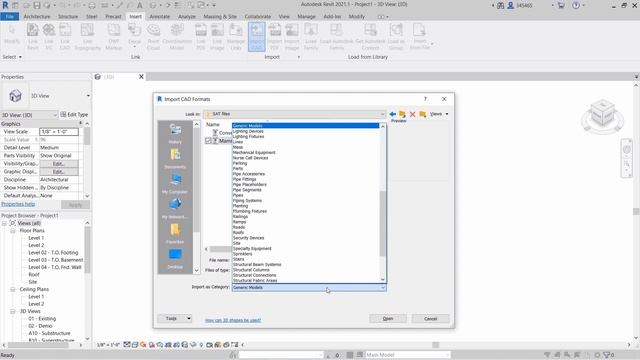This screenshot has width=640, height=360.
Task: Select 'Specialty Equipment' in category list
Action: tap(252, 248)
